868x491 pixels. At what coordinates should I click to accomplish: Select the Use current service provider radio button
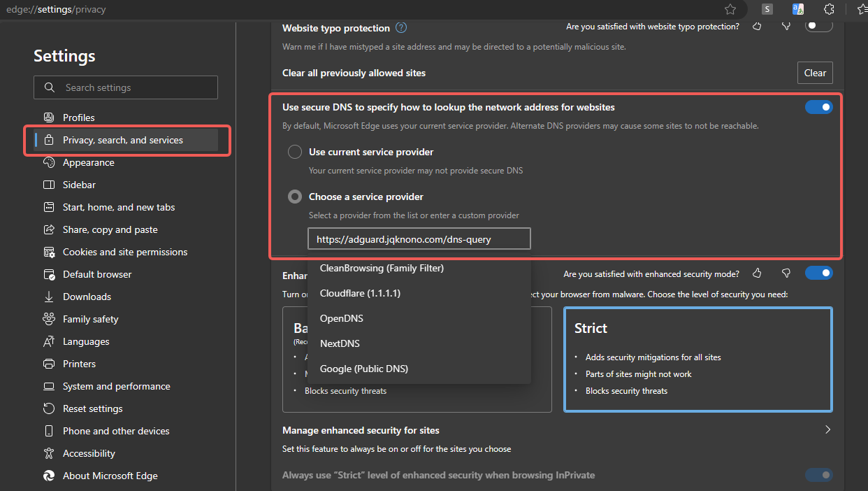(295, 152)
